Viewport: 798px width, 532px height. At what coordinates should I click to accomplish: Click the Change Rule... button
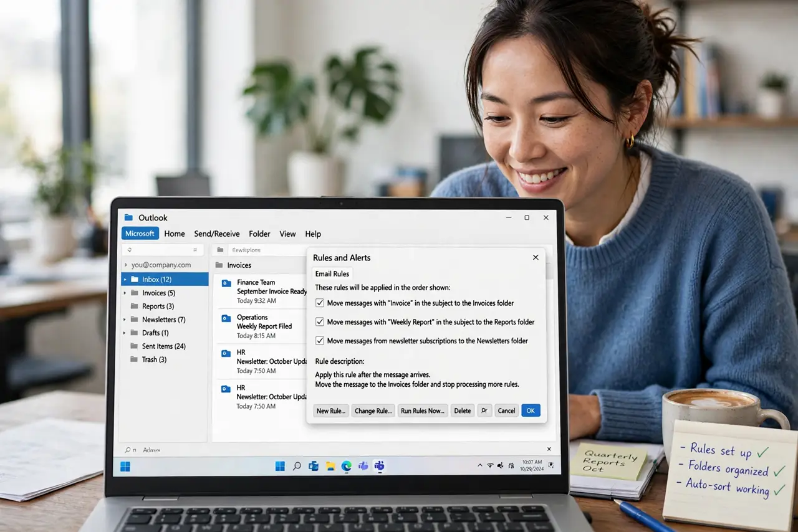tap(373, 411)
